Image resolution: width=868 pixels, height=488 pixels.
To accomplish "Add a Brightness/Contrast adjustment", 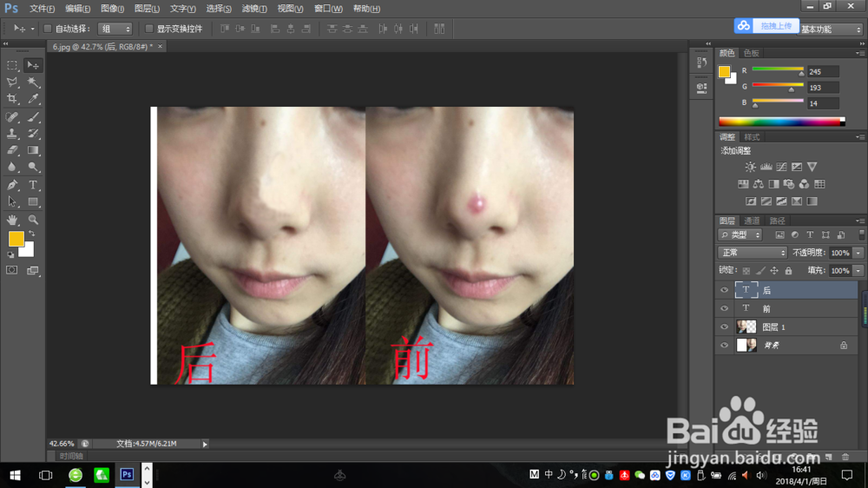I will pyautogui.click(x=750, y=167).
